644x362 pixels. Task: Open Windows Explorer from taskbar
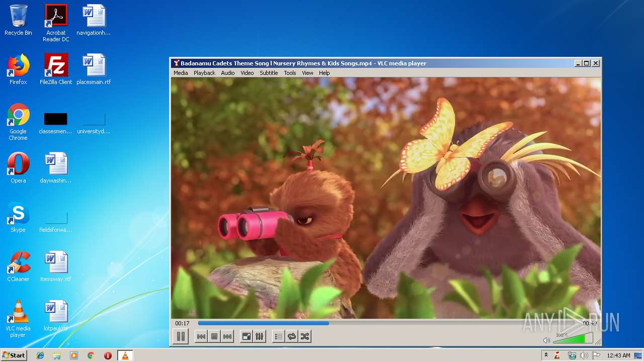click(57, 355)
